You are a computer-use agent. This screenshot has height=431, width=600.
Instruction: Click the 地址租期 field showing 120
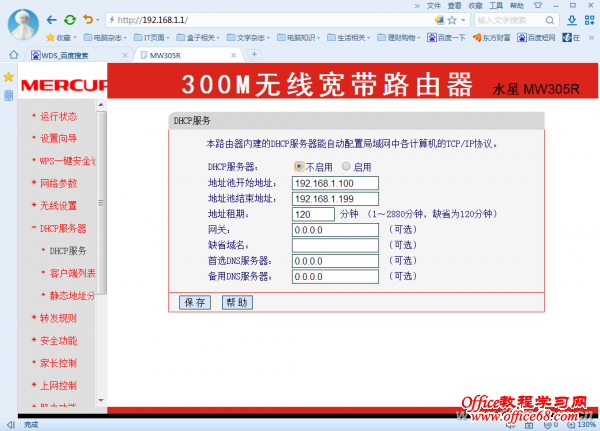click(x=313, y=214)
